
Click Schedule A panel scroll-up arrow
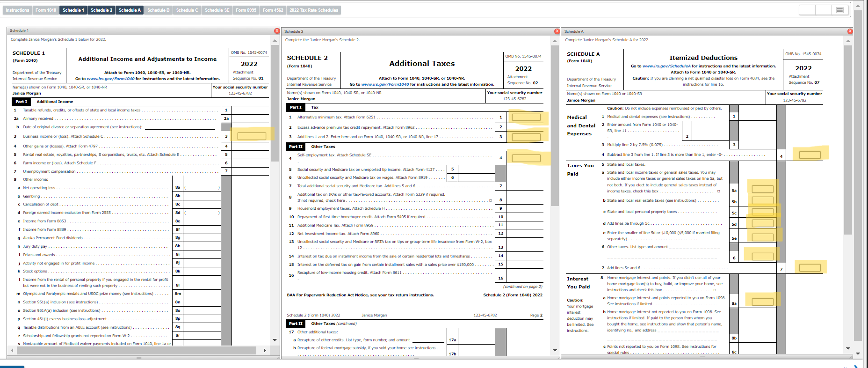pyautogui.click(x=848, y=41)
